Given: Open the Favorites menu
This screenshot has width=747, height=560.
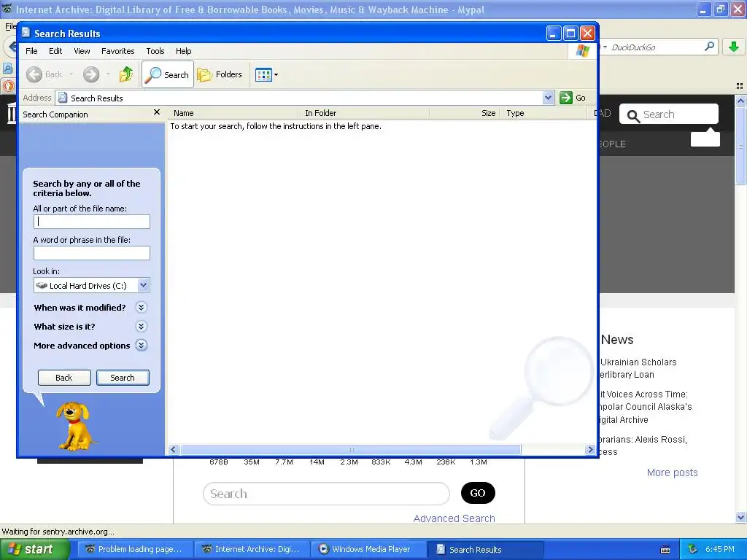Looking at the screenshot, I should (x=117, y=51).
